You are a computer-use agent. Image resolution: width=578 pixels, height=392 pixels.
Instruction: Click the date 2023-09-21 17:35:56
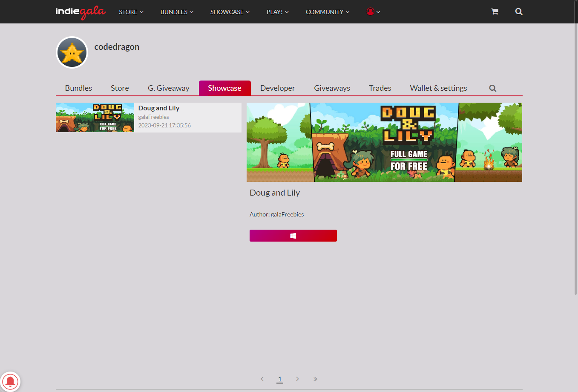click(164, 125)
